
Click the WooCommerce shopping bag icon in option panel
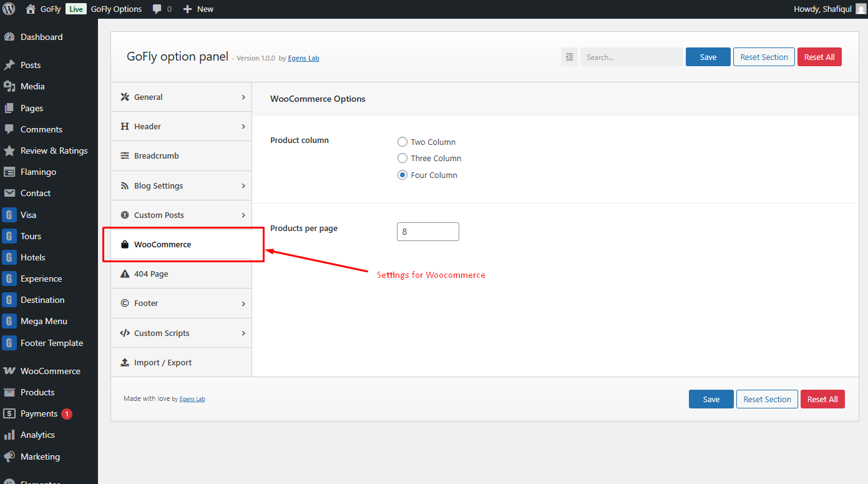click(x=125, y=244)
